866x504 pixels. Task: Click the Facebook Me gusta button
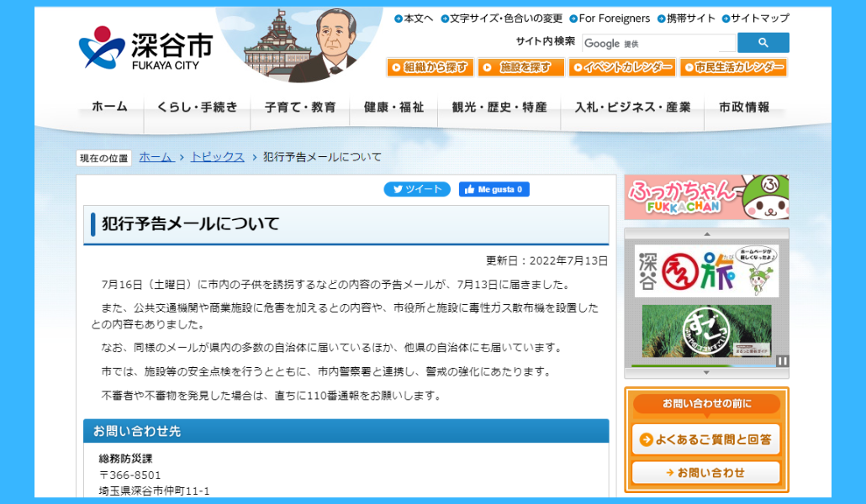point(494,190)
